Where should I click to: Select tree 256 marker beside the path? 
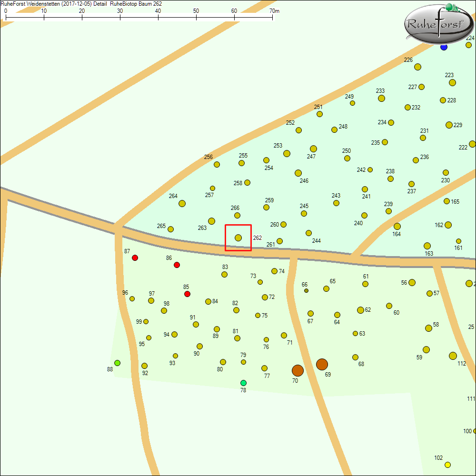217,164
